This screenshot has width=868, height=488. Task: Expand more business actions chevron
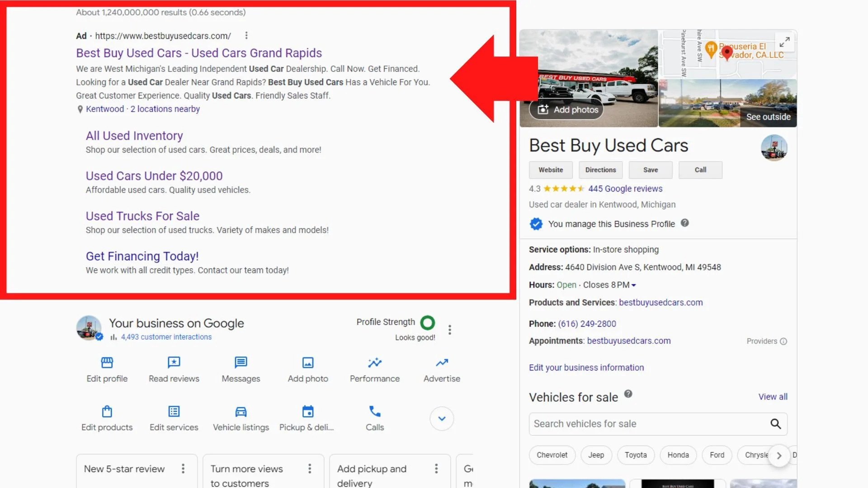pyautogui.click(x=442, y=418)
